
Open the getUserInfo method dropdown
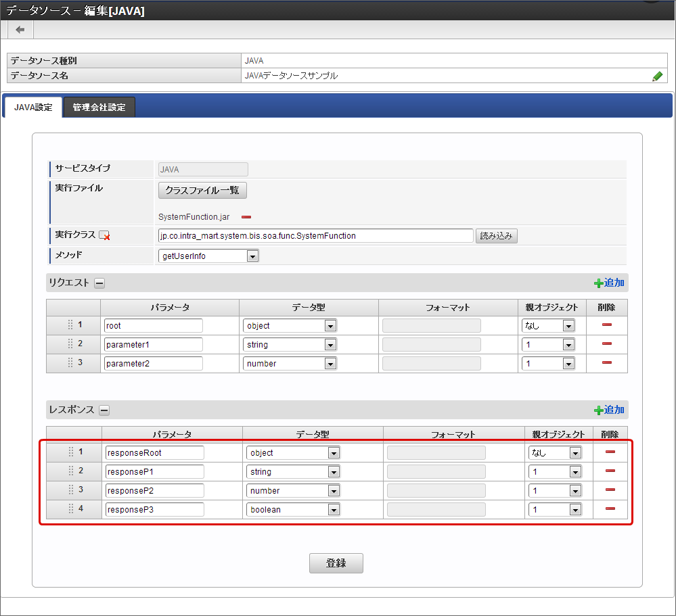252,256
